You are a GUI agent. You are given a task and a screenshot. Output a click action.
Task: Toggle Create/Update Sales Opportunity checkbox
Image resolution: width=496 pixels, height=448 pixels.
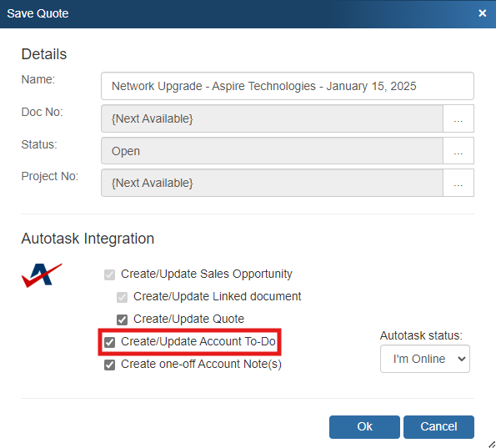pyautogui.click(x=109, y=274)
